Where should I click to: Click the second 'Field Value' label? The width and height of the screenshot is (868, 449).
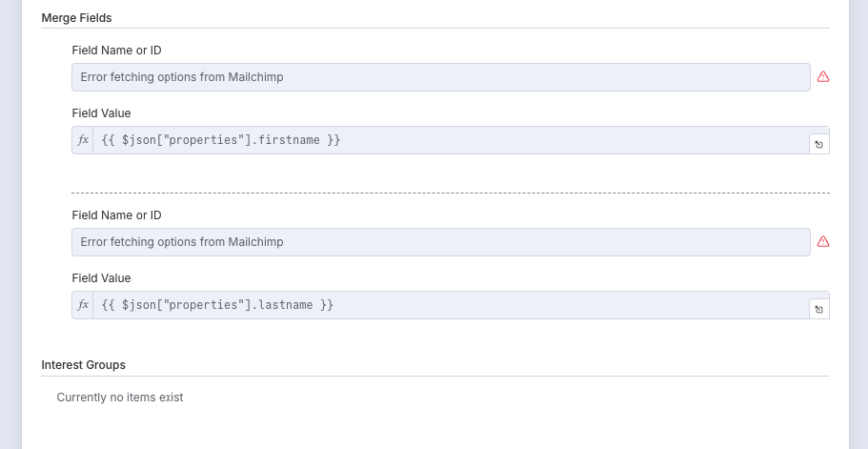[x=101, y=278]
